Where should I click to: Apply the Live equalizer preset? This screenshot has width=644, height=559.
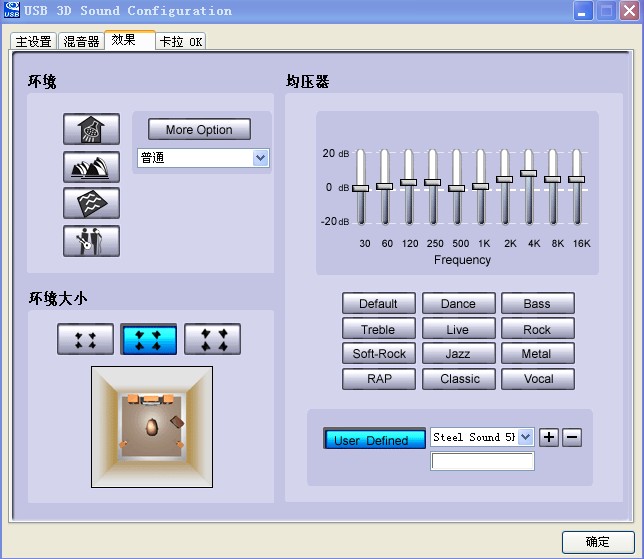[x=459, y=329]
